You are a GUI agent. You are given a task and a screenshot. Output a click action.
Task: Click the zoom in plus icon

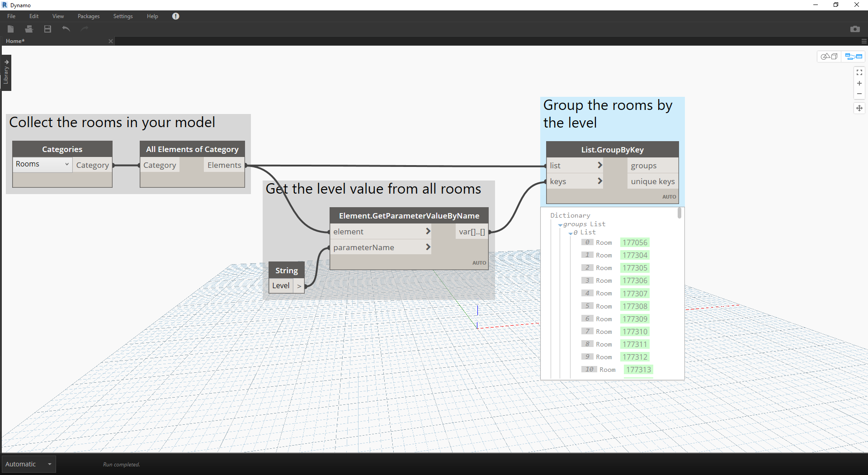pos(859,83)
